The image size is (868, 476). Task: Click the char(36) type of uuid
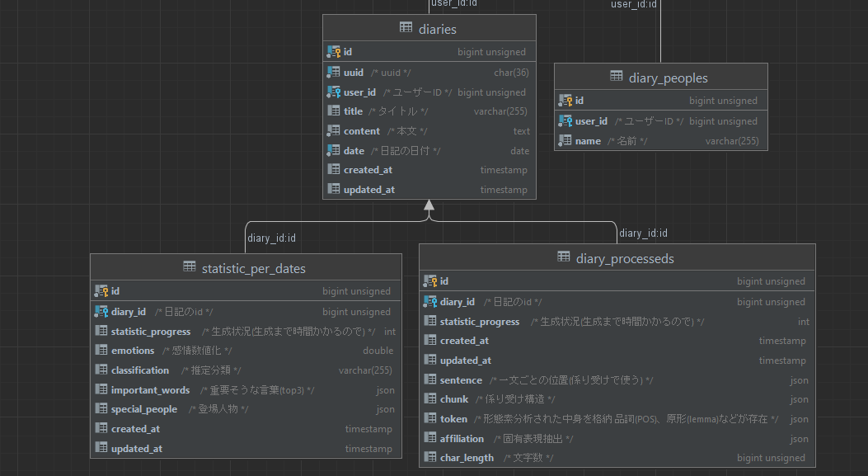(511, 73)
